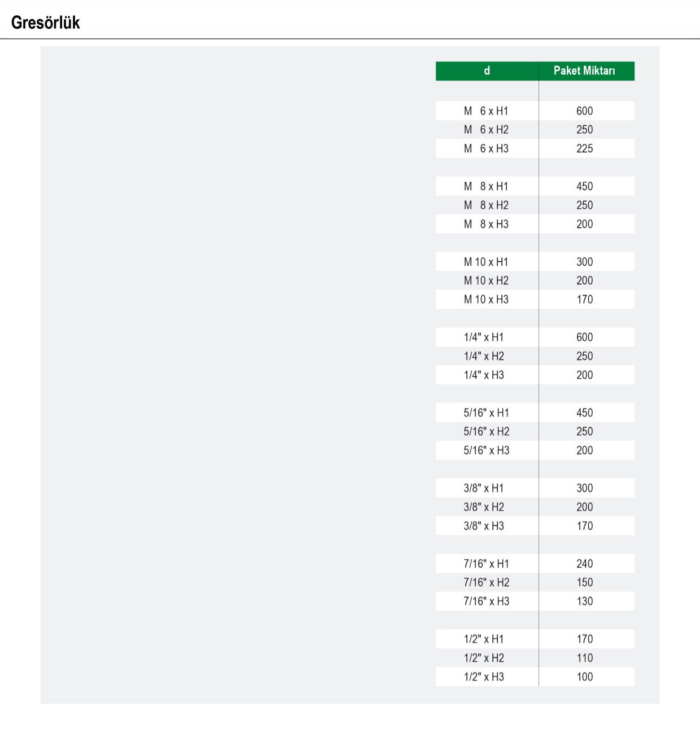Click the 3/8" x H1 row

(x=535, y=488)
